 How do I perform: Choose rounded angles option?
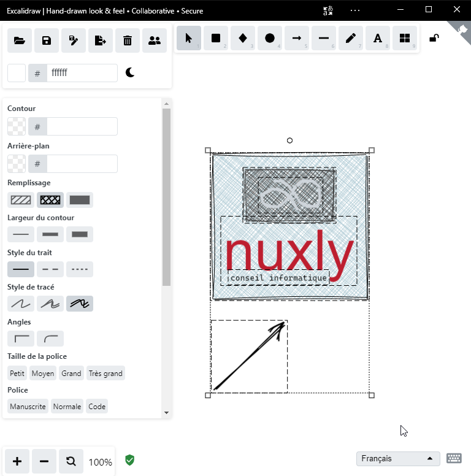pyautogui.click(x=50, y=339)
